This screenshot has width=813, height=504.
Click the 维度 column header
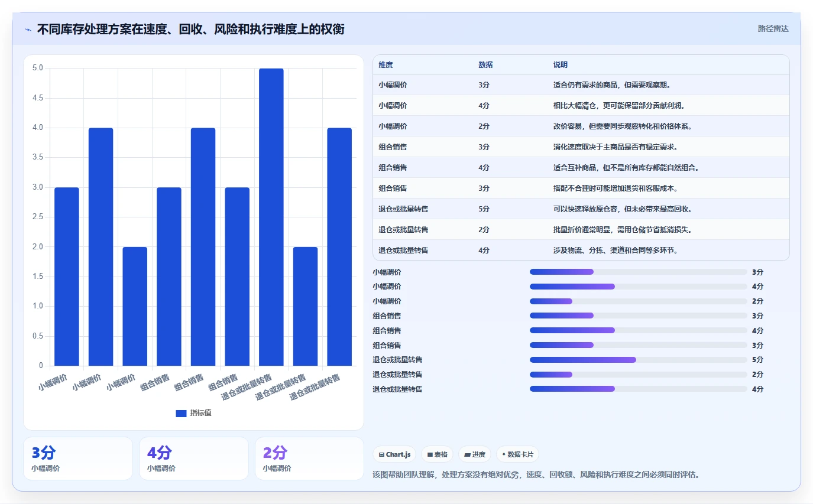(x=386, y=65)
